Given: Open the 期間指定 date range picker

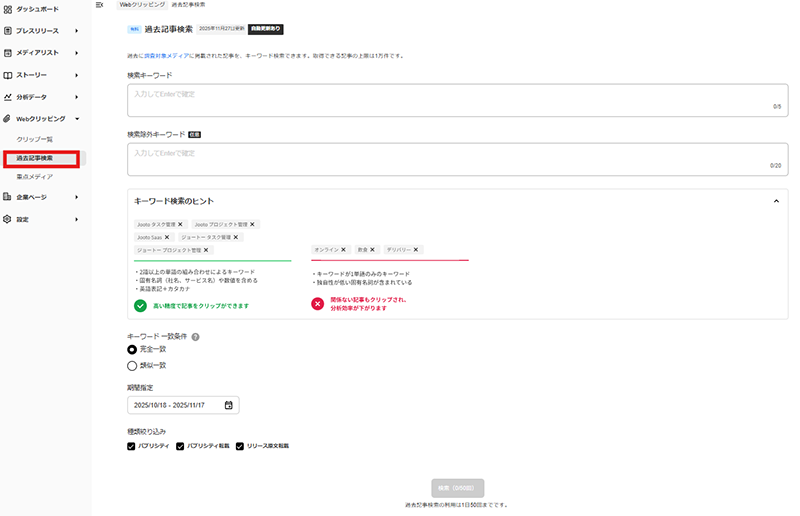Looking at the screenshot, I should tap(183, 405).
